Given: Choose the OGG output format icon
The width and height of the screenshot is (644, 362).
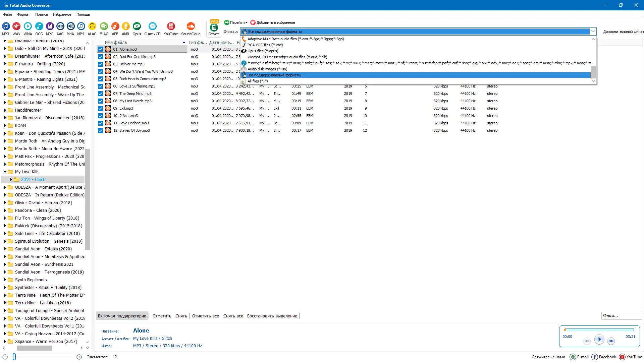Looking at the screenshot, I should [x=39, y=26].
